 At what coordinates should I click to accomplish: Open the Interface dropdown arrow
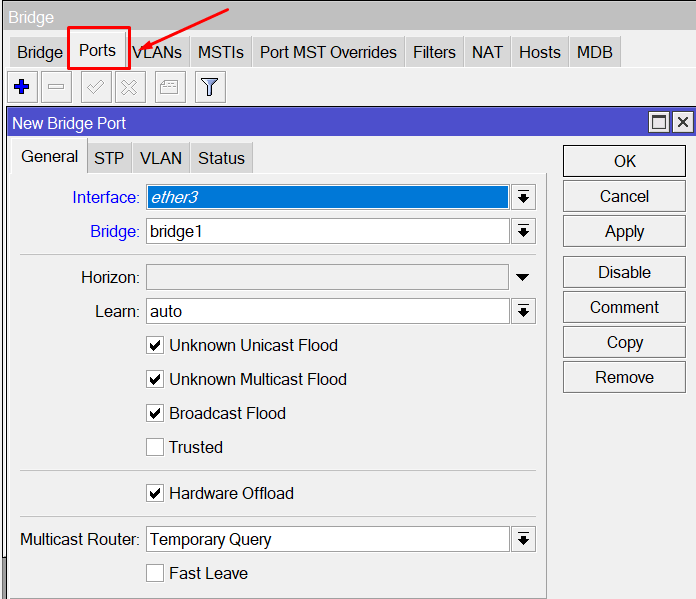(523, 197)
